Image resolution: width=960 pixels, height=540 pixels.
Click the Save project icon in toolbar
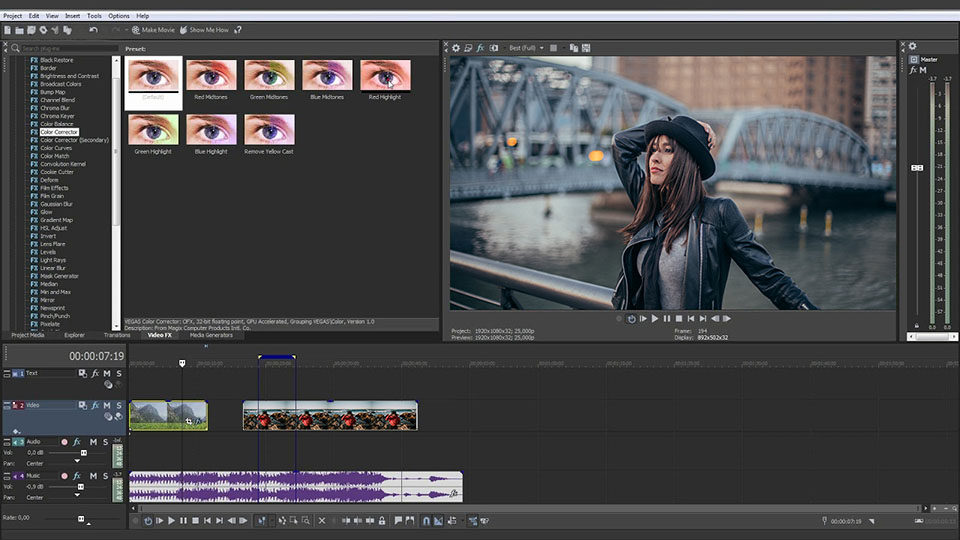tap(31, 30)
